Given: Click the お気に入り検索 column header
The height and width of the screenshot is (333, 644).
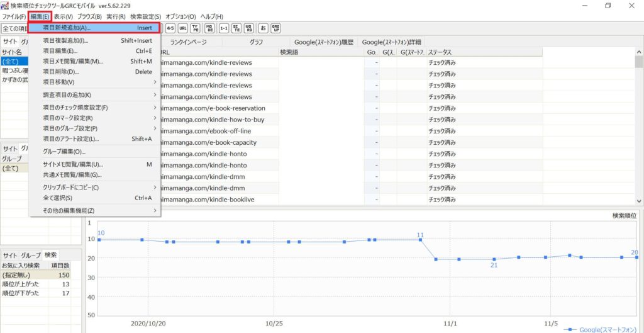Looking at the screenshot, I should click(25, 265).
